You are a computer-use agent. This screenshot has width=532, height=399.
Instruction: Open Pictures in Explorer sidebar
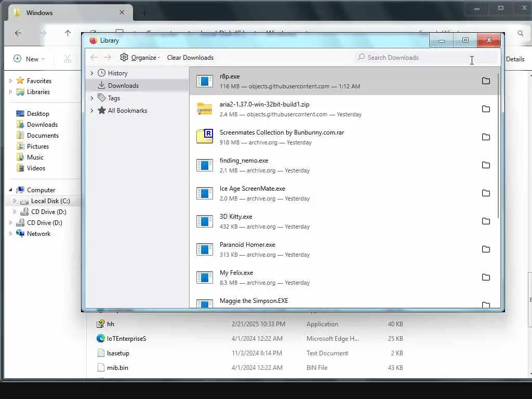(38, 146)
